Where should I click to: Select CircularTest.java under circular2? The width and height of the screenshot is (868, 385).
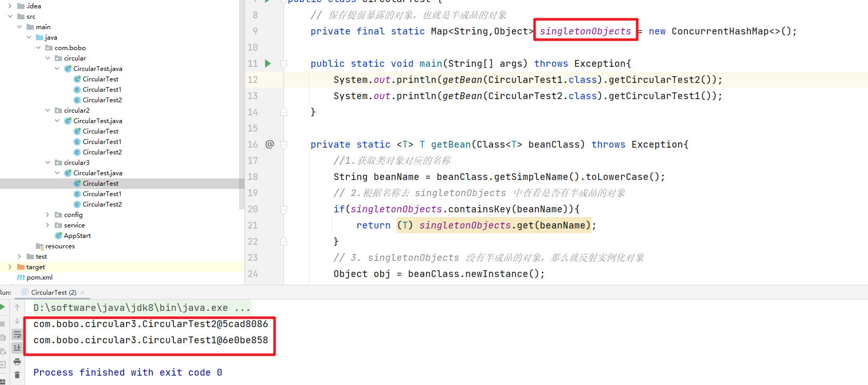pos(97,121)
